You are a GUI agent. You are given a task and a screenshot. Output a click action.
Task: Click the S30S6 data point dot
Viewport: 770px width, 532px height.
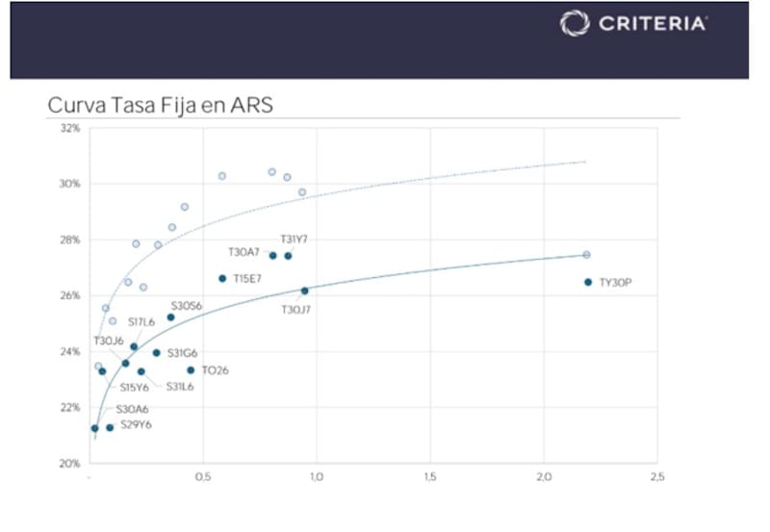171,317
